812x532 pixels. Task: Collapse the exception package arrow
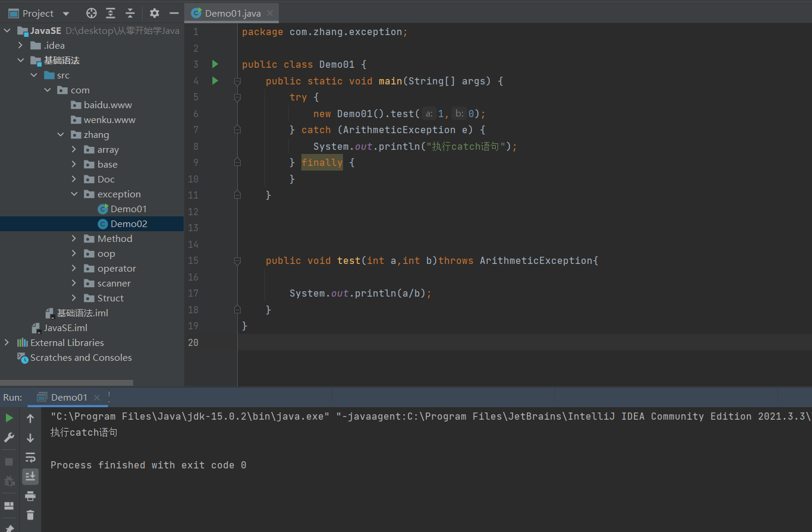tap(74, 194)
